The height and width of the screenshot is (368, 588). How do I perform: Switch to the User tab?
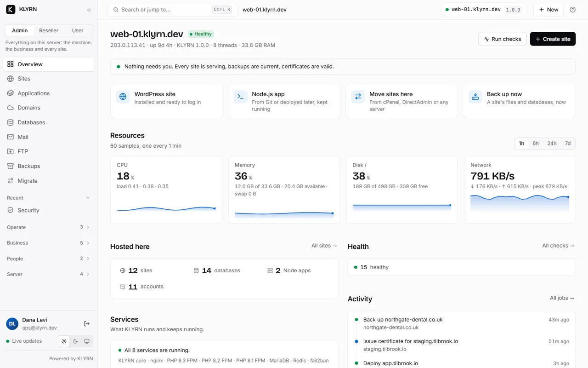[x=78, y=30]
